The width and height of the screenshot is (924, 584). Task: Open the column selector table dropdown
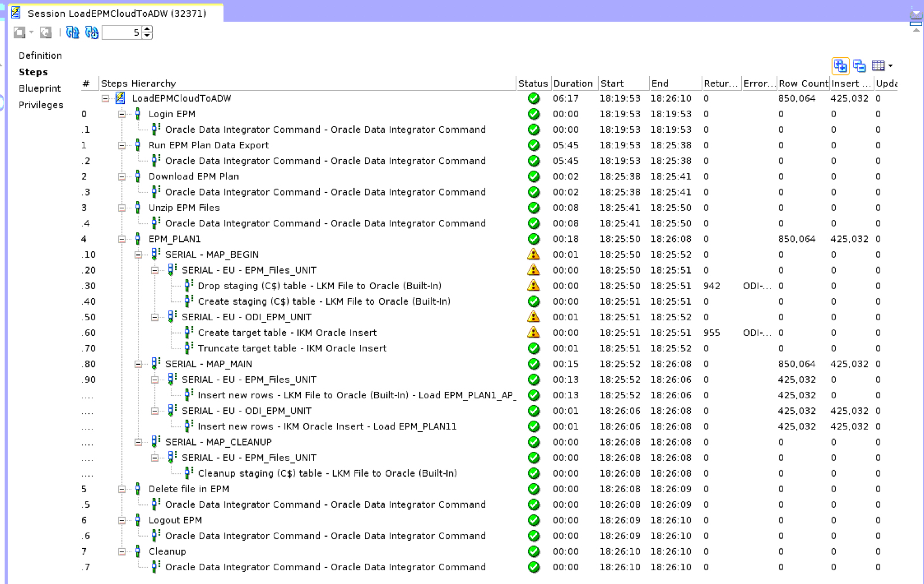(882, 66)
